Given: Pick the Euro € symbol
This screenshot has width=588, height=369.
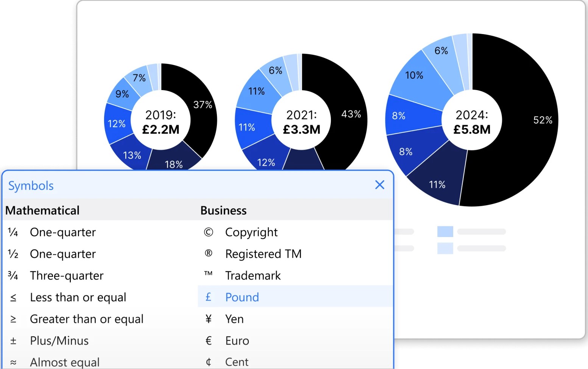Looking at the screenshot, I should tap(237, 341).
